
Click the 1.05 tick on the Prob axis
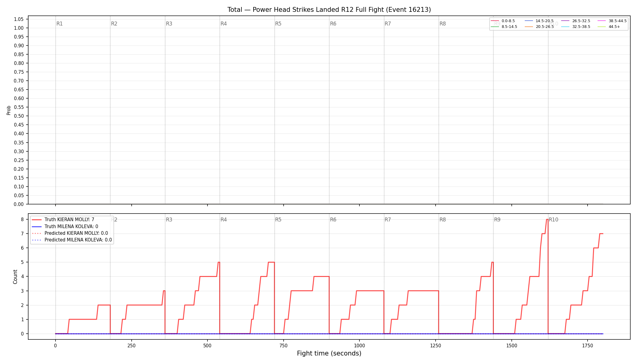point(19,19)
